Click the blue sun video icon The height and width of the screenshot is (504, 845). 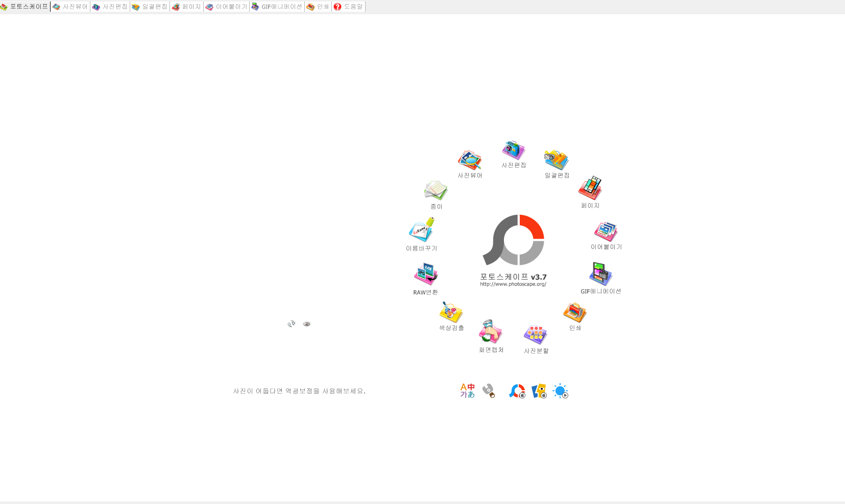point(561,391)
